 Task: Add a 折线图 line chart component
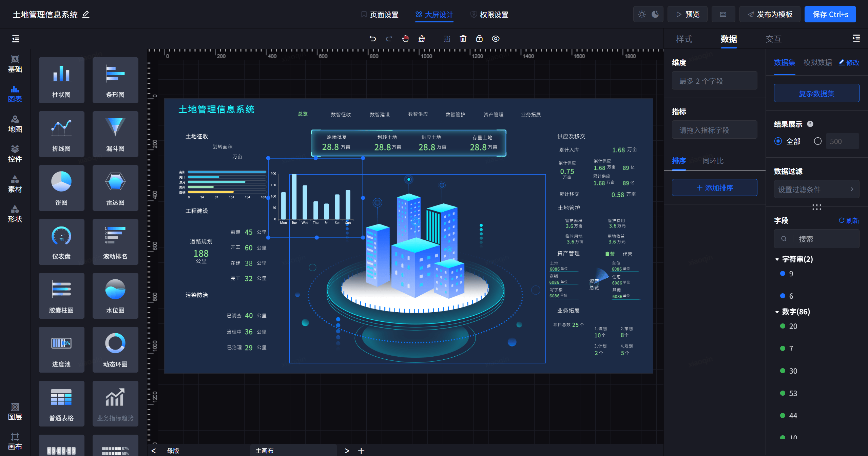pos(61,134)
